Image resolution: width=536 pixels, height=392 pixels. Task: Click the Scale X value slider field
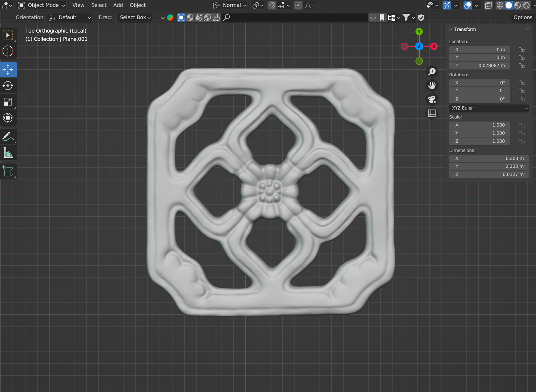tap(479, 125)
